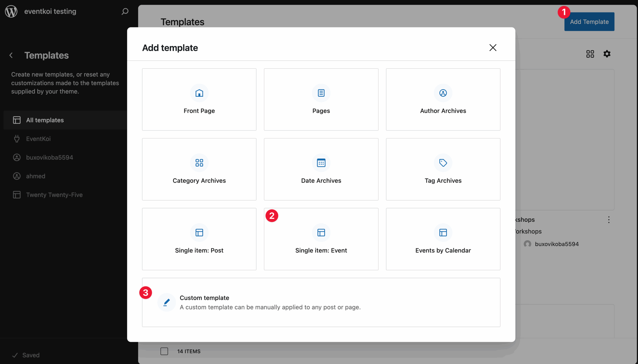This screenshot has height=364, width=638.
Task: Click the Pages document icon
Action: click(x=321, y=93)
